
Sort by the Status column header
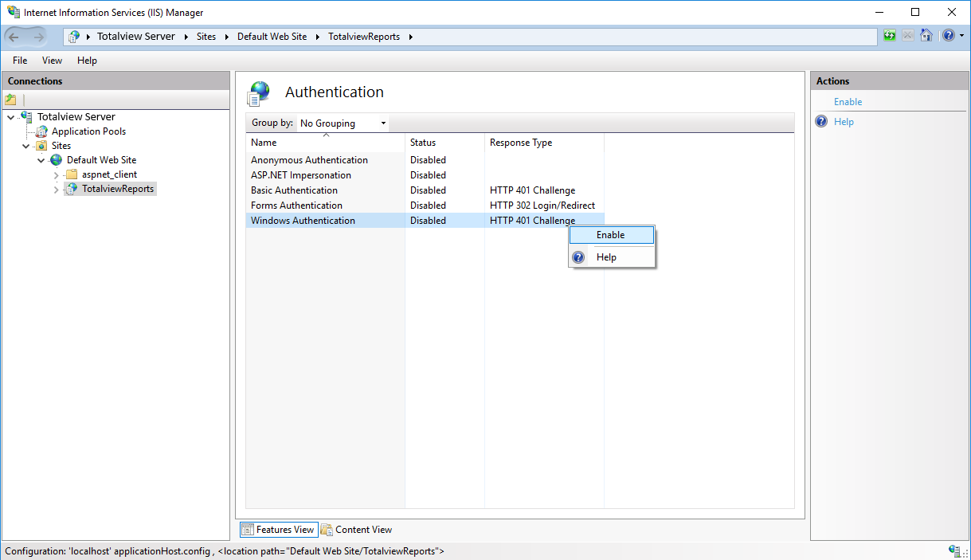tap(444, 143)
